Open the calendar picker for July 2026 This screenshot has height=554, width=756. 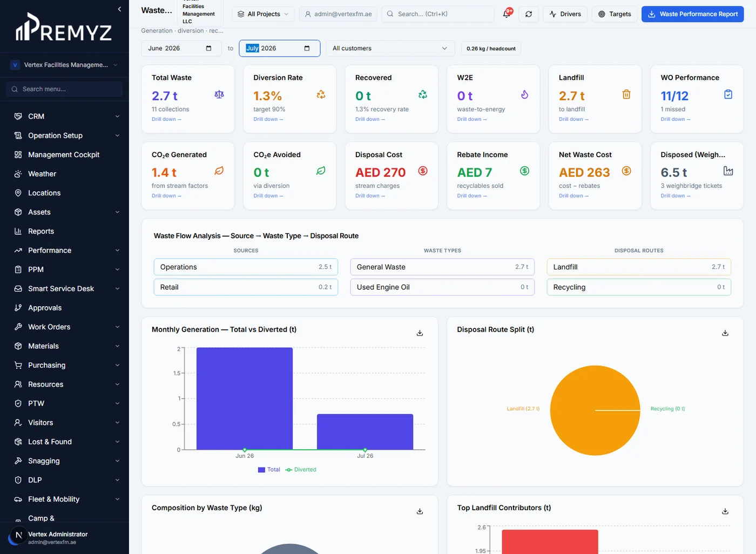click(307, 49)
